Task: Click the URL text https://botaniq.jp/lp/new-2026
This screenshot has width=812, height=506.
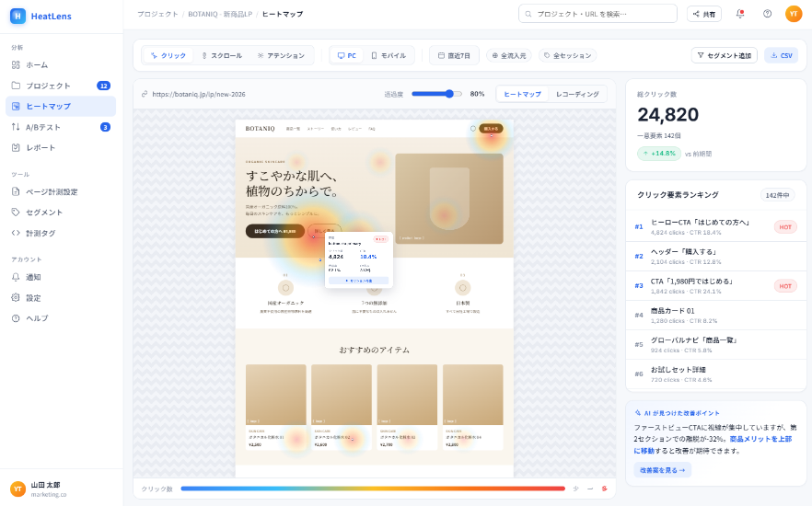Action: point(199,94)
